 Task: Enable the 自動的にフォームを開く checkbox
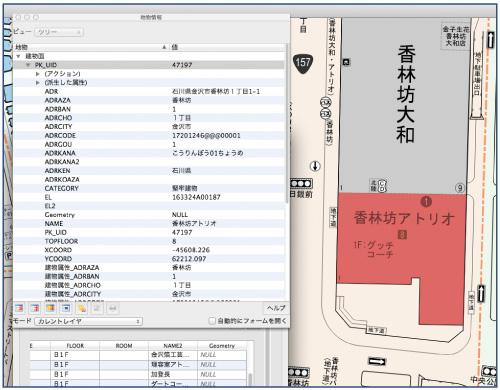pyautogui.click(x=212, y=321)
